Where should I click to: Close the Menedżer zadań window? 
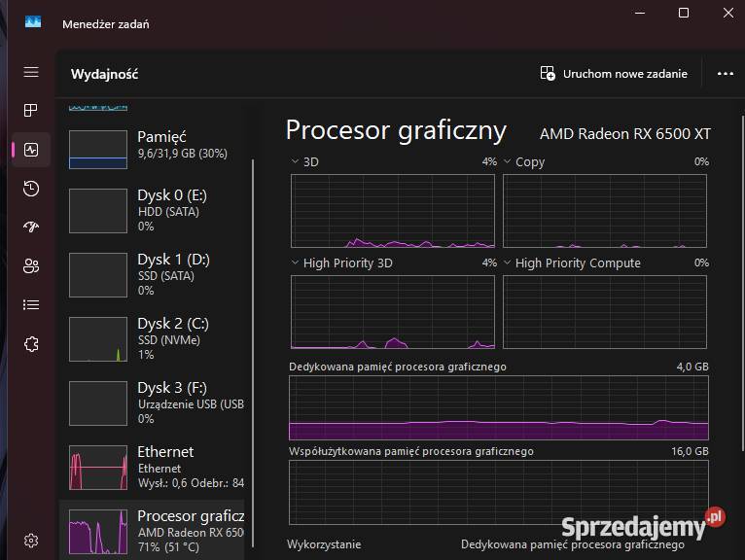point(728,13)
